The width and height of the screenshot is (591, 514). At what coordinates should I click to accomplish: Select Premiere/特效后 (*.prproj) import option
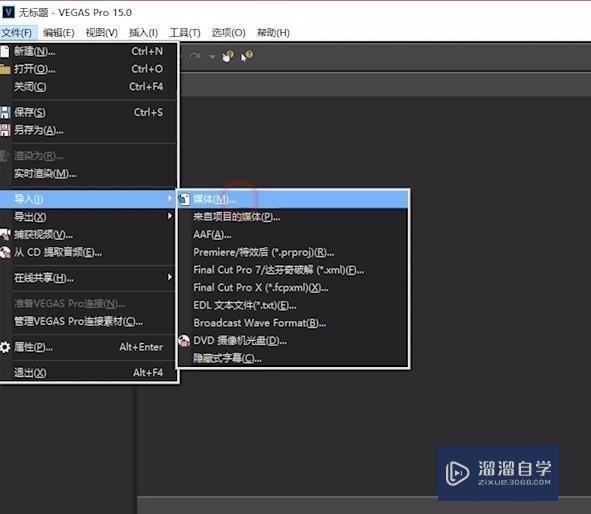[x=293, y=252]
